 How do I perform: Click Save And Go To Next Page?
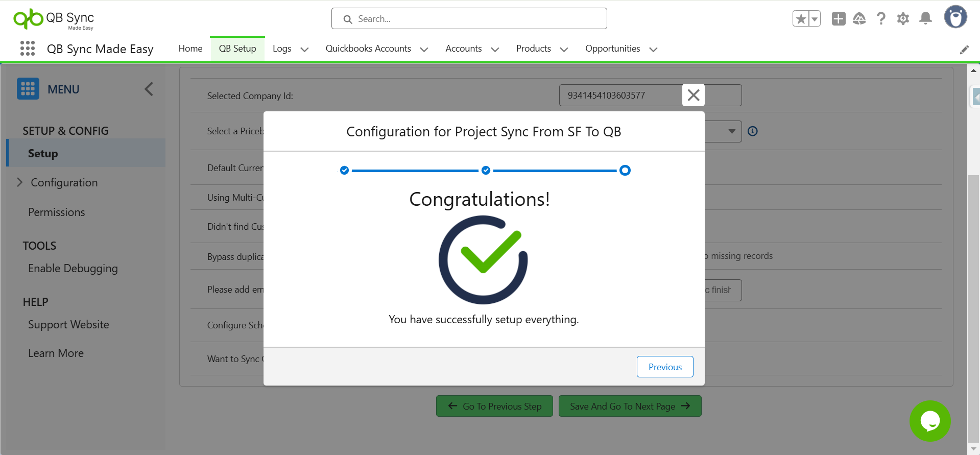point(630,406)
